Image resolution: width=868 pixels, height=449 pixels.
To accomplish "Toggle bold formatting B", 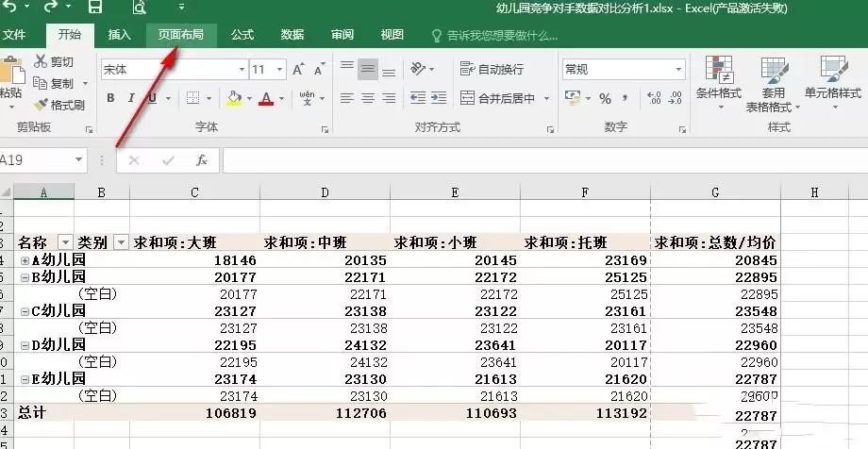I will (x=110, y=98).
